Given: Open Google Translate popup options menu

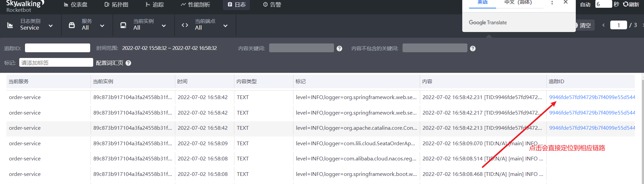Looking at the screenshot, I should [x=552, y=3].
